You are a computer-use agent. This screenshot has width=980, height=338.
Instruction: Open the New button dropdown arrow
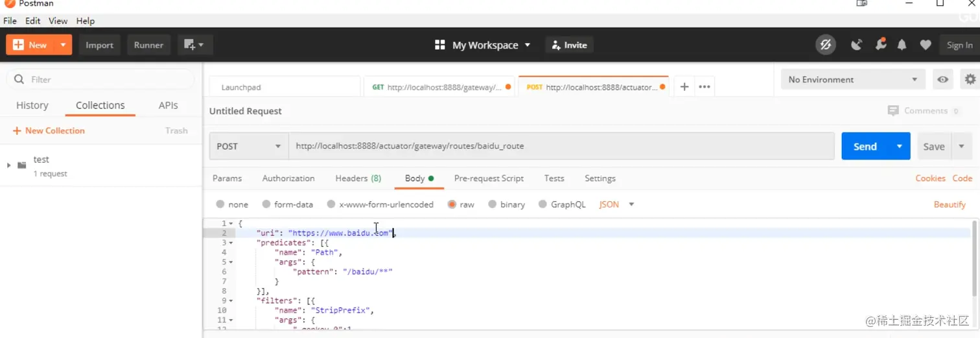click(63, 45)
